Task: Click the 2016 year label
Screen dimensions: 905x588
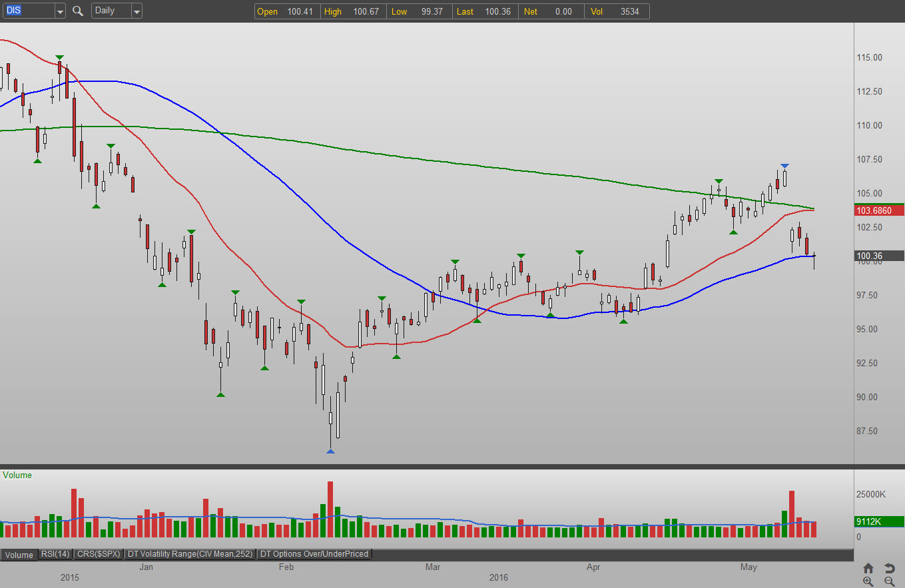Action: click(498, 578)
